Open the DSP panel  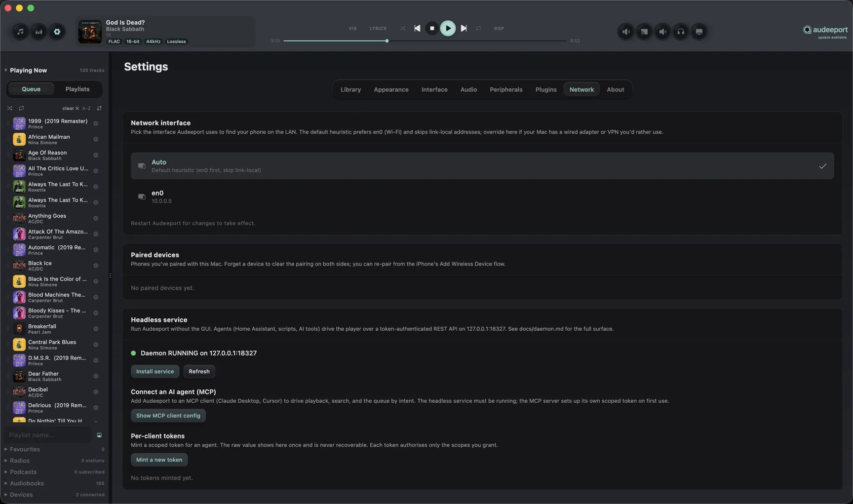click(x=499, y=28)
